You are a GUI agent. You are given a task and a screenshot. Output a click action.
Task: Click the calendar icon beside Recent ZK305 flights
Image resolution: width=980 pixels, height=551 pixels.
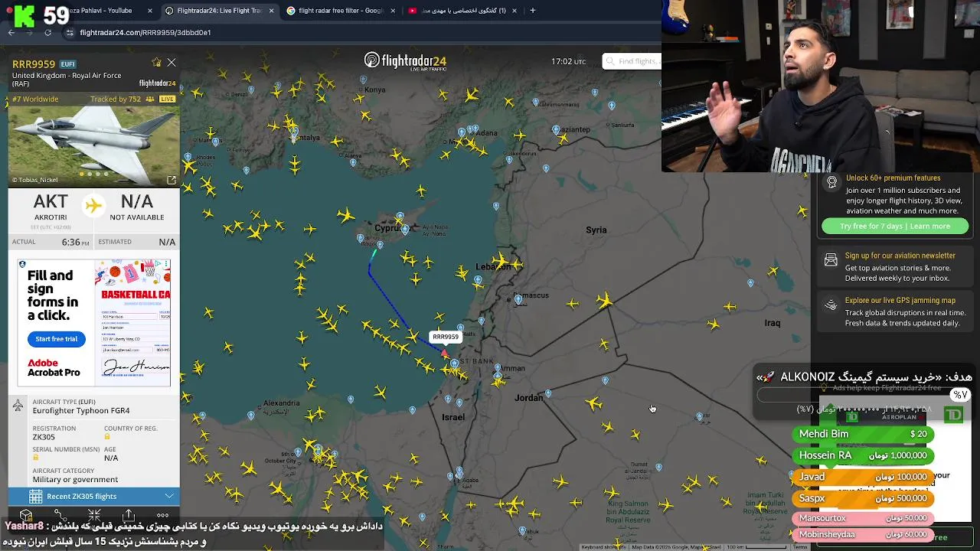[x=35, y=496]
